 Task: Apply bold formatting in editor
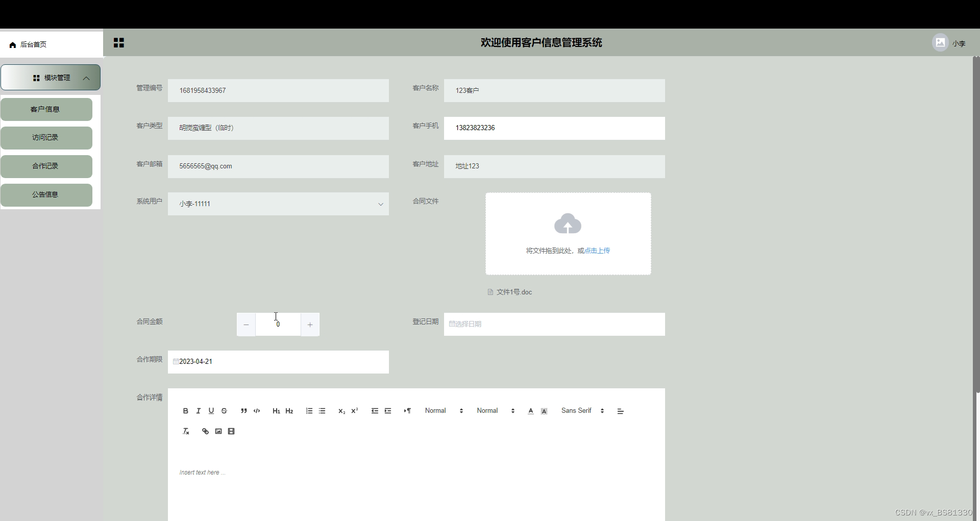(185, 411)
